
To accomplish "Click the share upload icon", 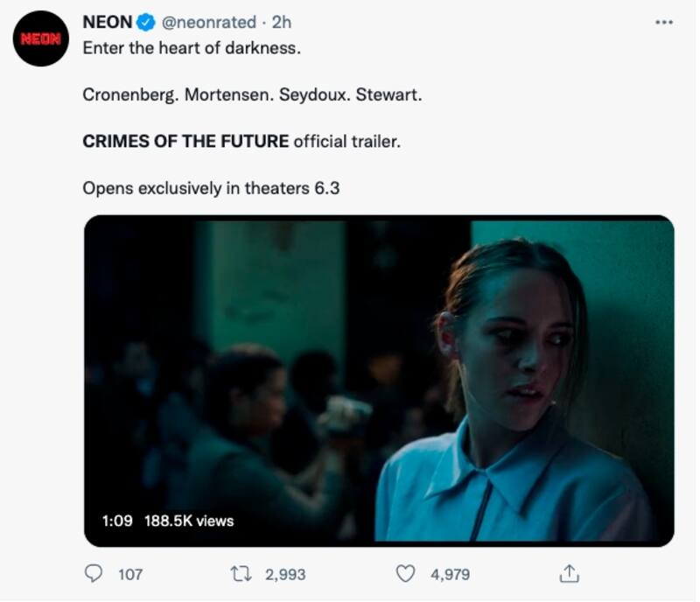I will tap(569, 574).
